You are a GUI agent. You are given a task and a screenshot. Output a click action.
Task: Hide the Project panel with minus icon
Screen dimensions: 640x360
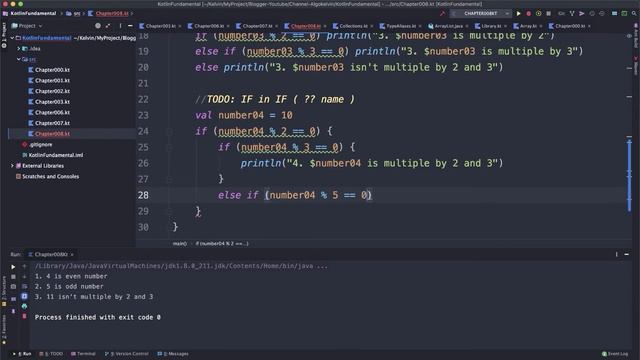(x=130, y=26)
